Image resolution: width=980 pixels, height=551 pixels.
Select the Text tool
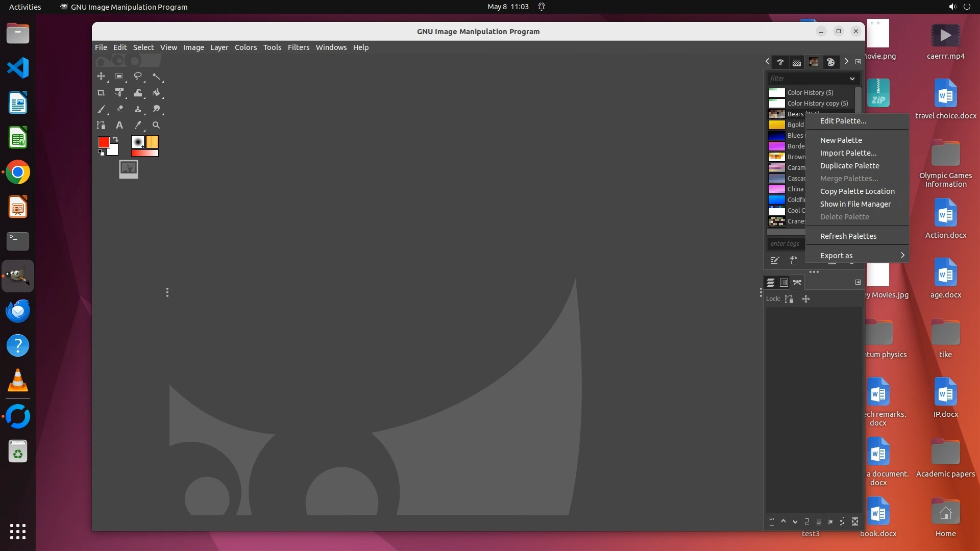[x=119, y=125]
